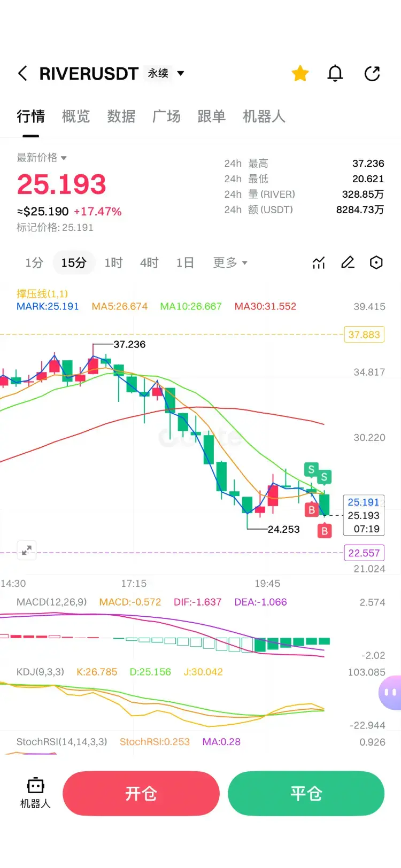401x868 pixels.
Task: Toggle the favorite star icon
Action: (300, 73)
